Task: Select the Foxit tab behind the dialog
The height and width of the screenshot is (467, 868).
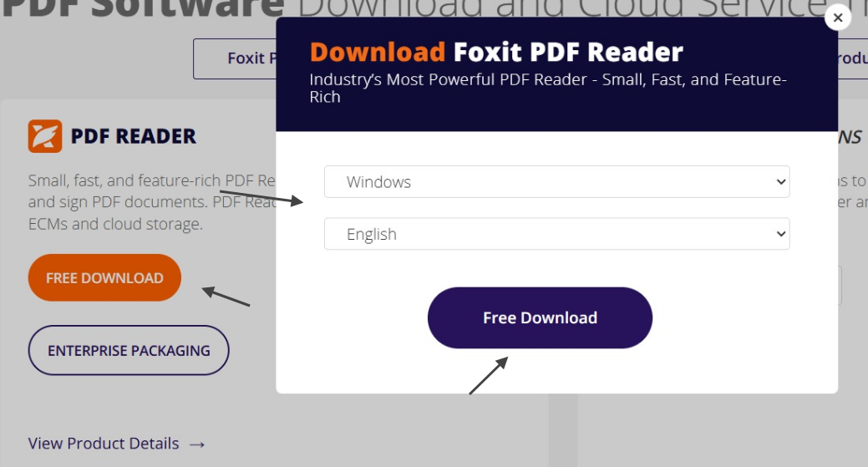Action: click(x=236, y=58)
